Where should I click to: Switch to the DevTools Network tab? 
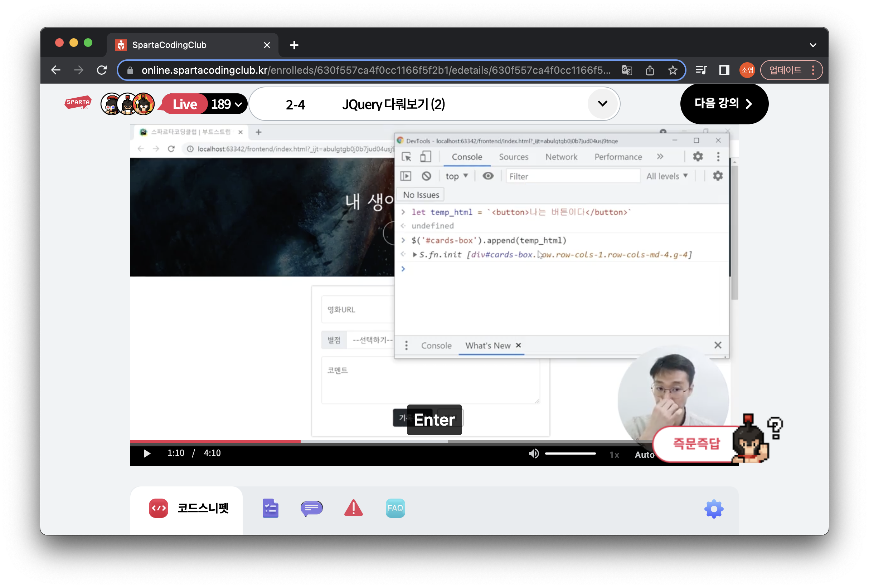pyautogui.click(x=561, y=157)
